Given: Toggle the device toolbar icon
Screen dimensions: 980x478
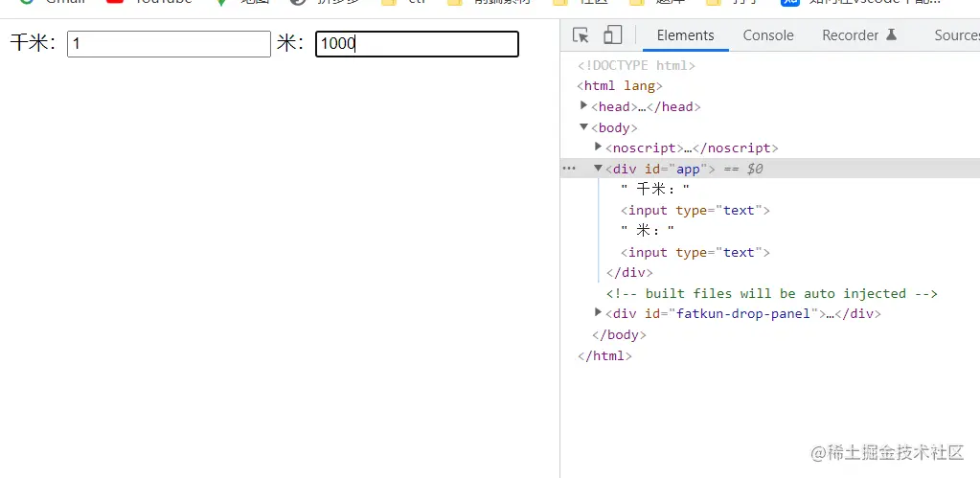Looking at the screenshot, I should [612, 35].
